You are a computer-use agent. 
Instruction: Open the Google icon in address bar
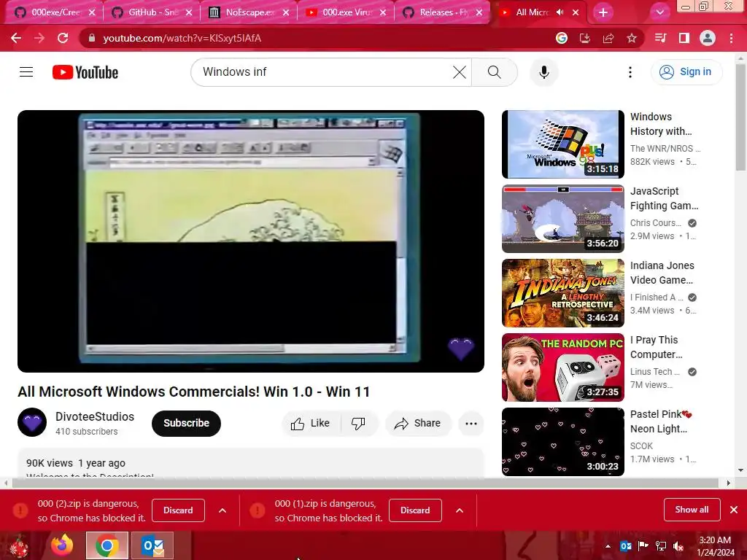[562, 38]
